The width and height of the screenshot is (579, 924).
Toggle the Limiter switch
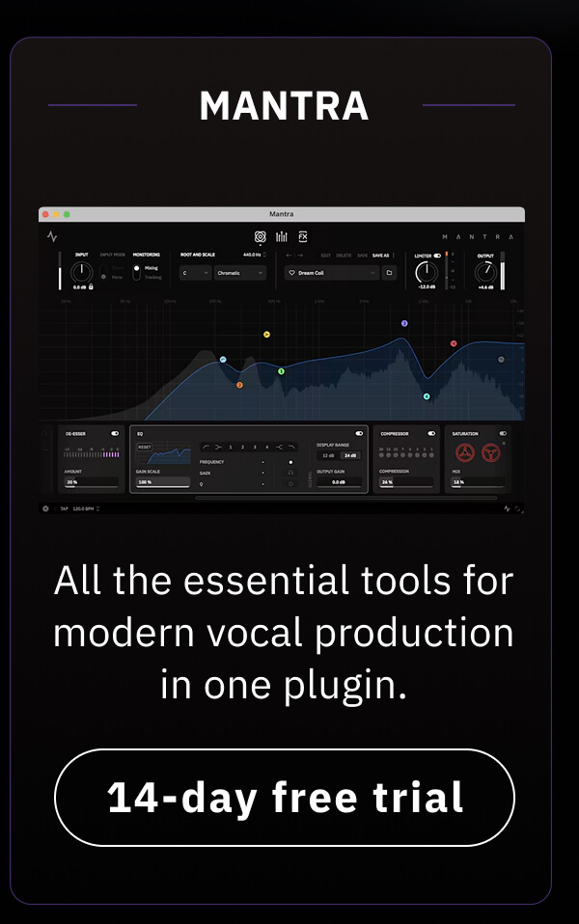point(437,256)
